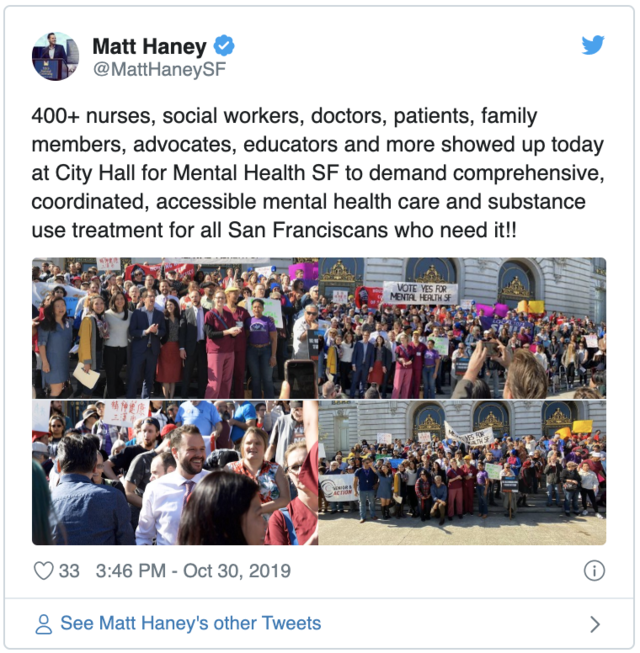Open top-left photo of group in scrubs
Screen dimensions: 640x653
point(175,328)
